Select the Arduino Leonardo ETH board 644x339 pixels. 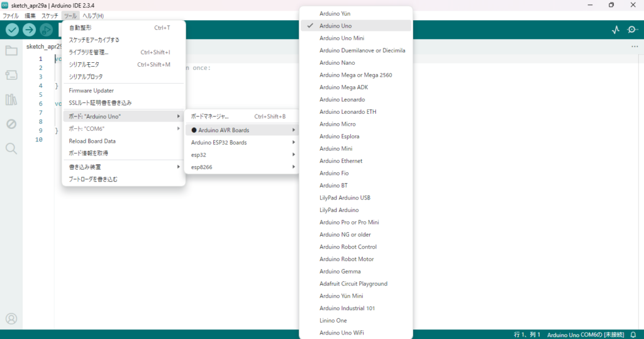(x=356, y=112)
